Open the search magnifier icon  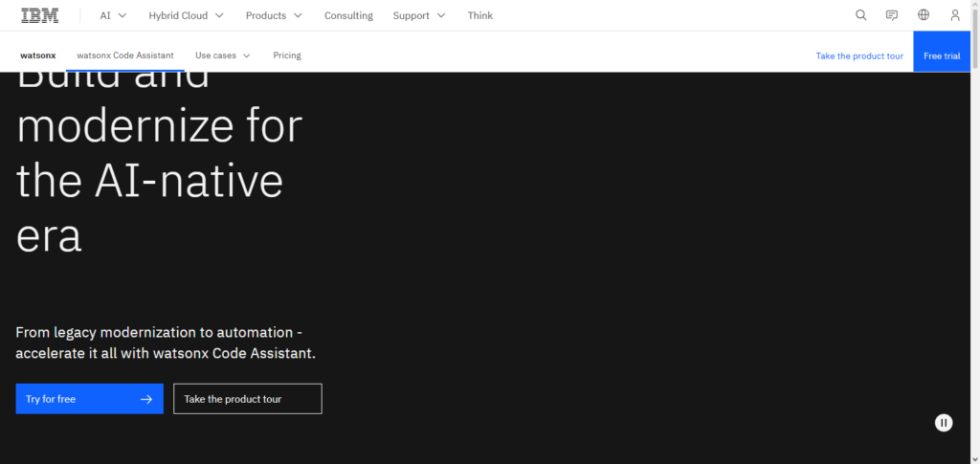tap(860, 15)
